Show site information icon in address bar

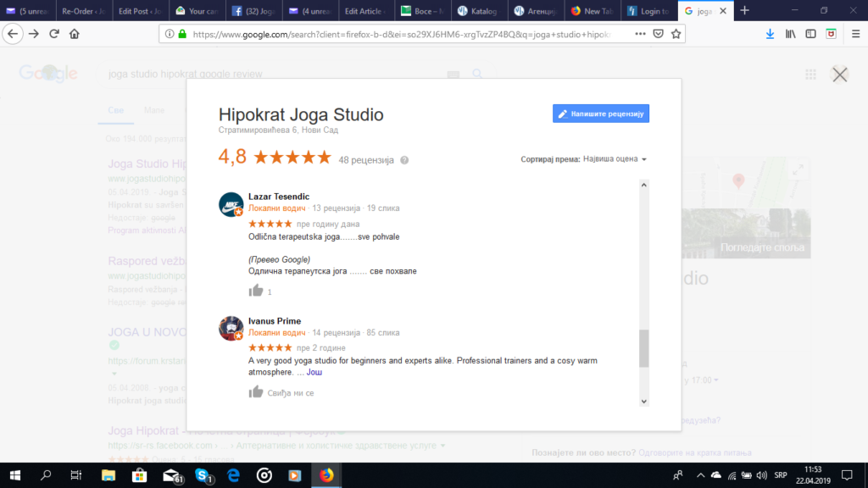170,34
